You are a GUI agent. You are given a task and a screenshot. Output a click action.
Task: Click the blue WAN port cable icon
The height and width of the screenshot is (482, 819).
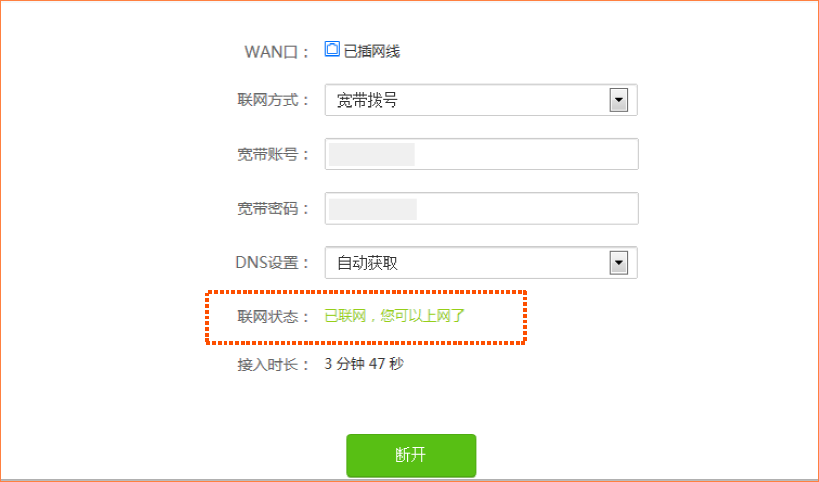point(332,49)
